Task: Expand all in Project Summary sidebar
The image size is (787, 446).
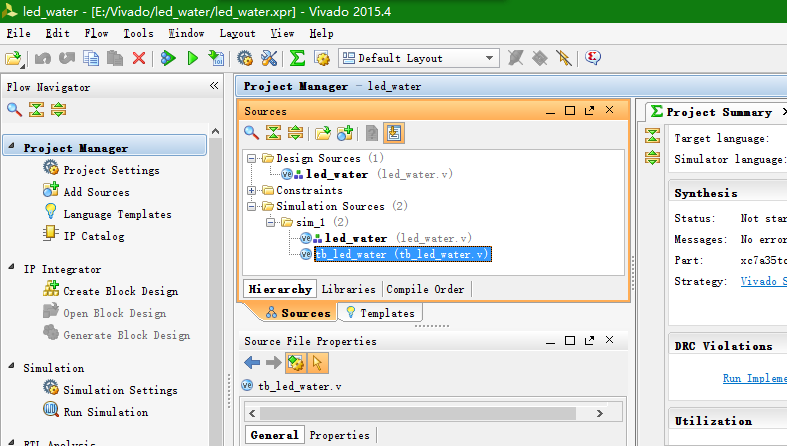Action: click(652, 158)
